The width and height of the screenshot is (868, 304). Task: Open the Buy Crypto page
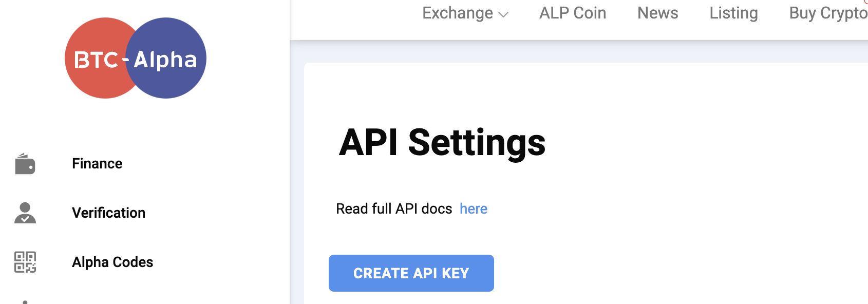(x=828, y=13)
